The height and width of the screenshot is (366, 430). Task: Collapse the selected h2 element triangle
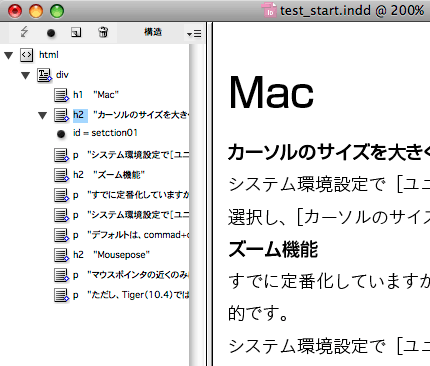[x=43, y=115]
